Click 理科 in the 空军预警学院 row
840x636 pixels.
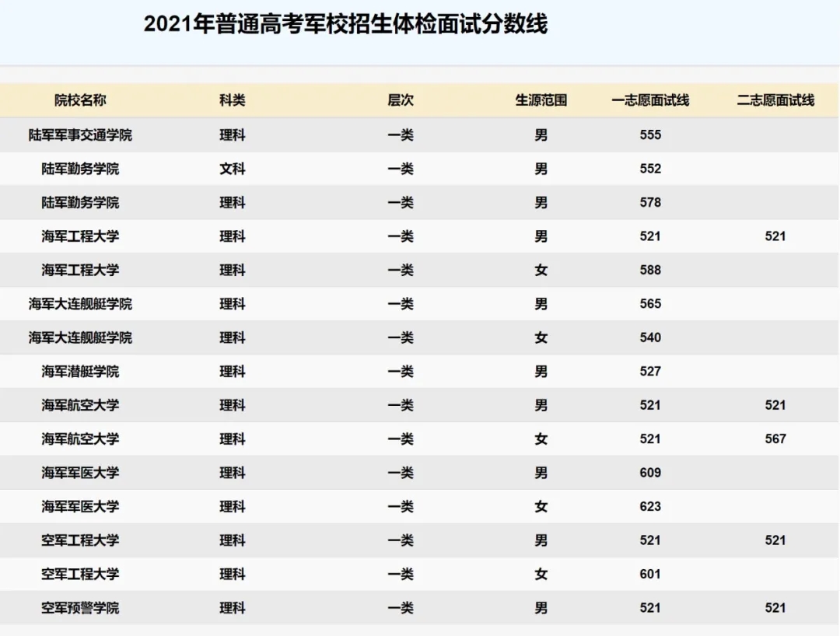pos(233,608)
